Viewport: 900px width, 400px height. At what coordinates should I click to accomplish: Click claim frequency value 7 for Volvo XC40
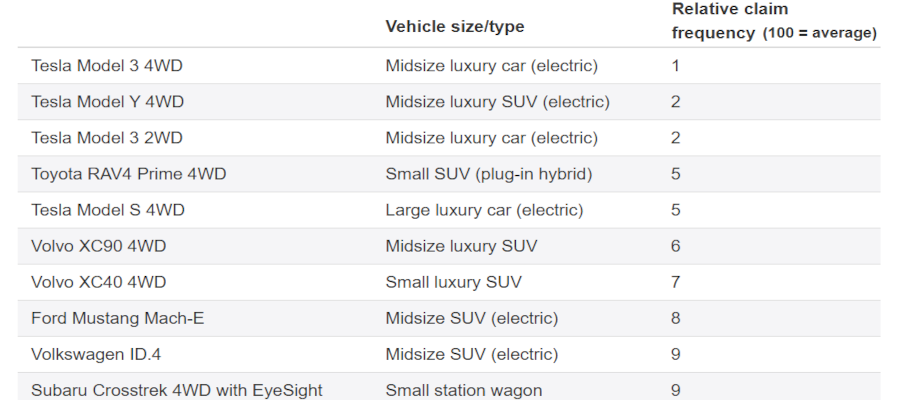pos(676,282)
